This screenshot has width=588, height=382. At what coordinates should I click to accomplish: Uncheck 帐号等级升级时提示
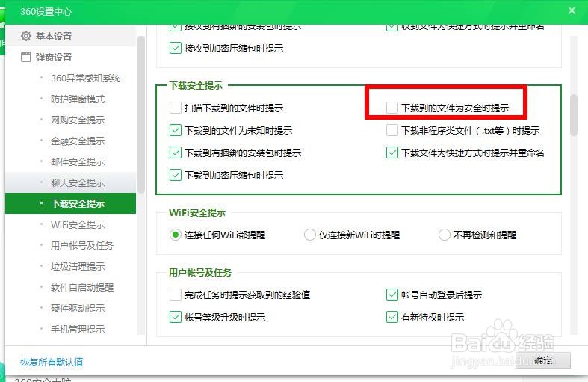(175, 317)
